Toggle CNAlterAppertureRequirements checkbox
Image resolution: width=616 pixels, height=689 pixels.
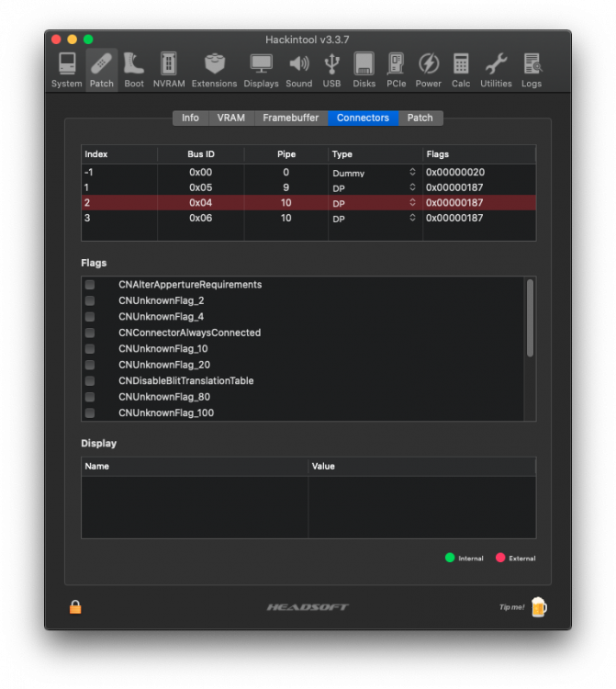point(90,285)
